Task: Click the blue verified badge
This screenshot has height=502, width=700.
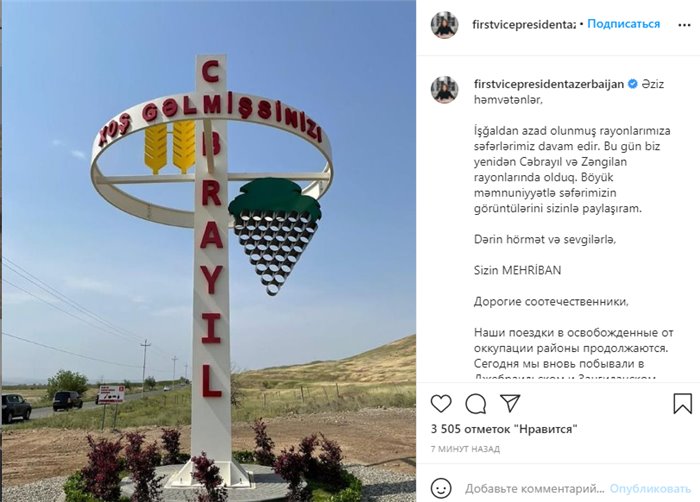Action: click(633, 84)
